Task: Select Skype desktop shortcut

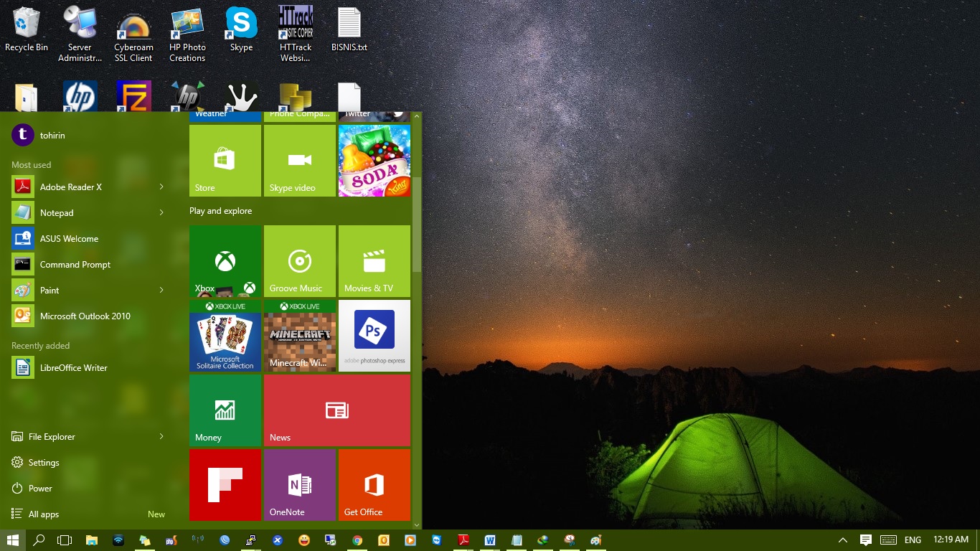Action: pos(241,30)
